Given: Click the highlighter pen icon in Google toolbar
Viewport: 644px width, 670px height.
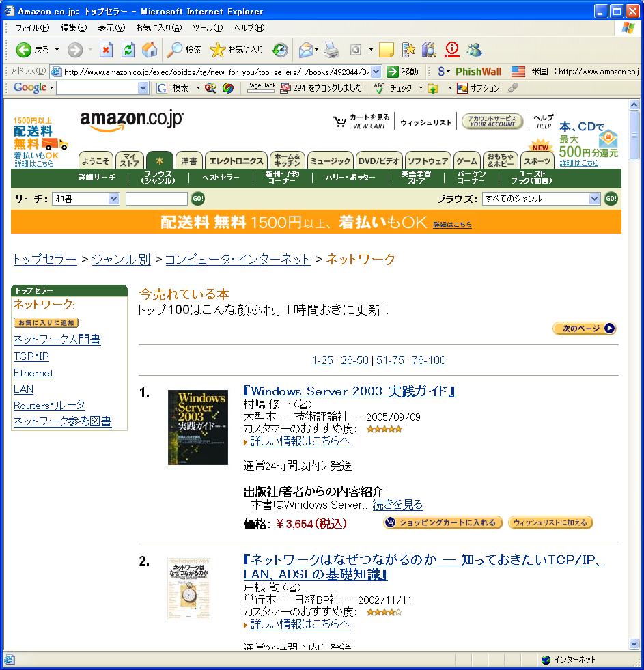Looking at the screenshot, I should click(x=512, y=88).
